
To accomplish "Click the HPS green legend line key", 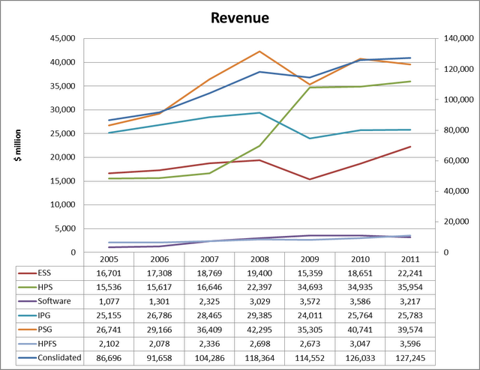I will tap(27, 287).
